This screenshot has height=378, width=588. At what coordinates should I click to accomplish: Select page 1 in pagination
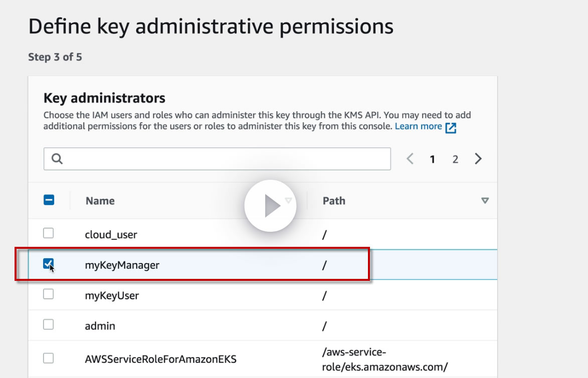432,159
